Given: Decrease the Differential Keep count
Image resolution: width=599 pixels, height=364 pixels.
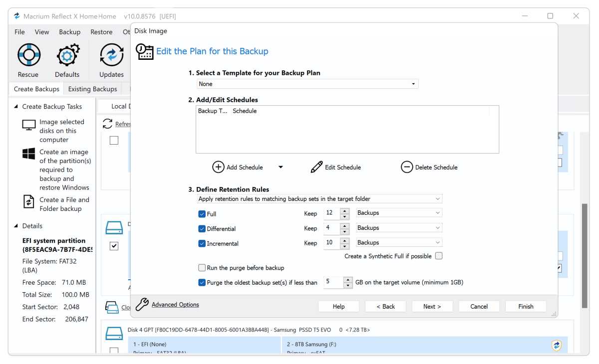Looking at the screenshot, I should coord(345,231).
